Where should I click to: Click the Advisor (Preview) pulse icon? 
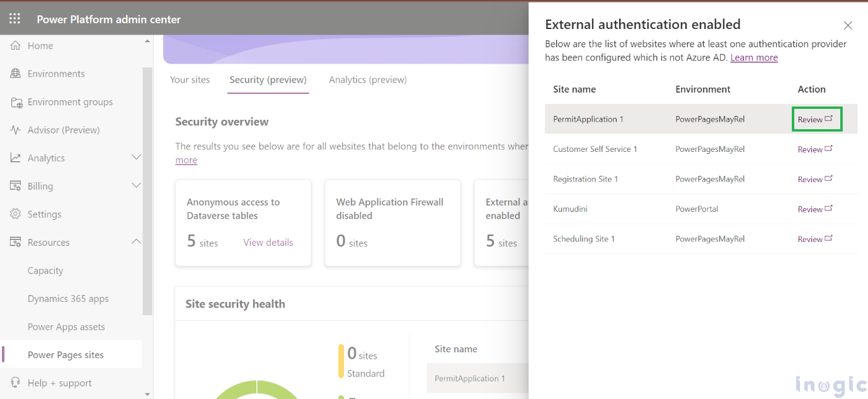click(x=16, y=130)
